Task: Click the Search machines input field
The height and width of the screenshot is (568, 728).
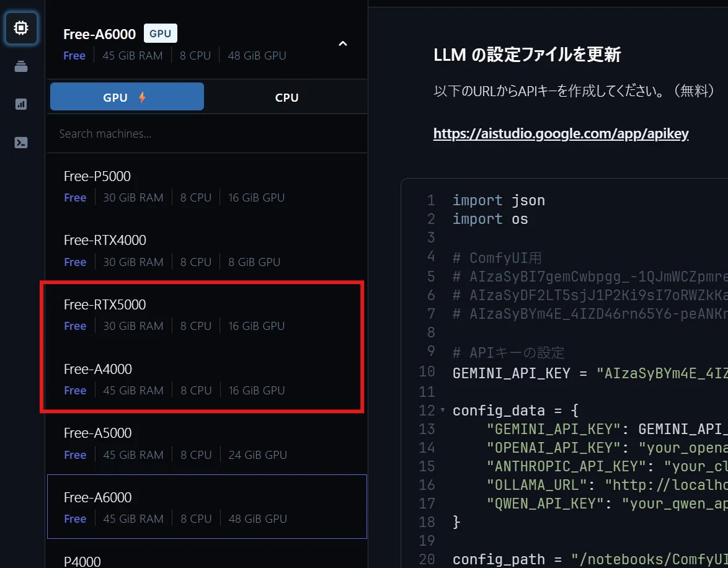Action: pos(206,134)
